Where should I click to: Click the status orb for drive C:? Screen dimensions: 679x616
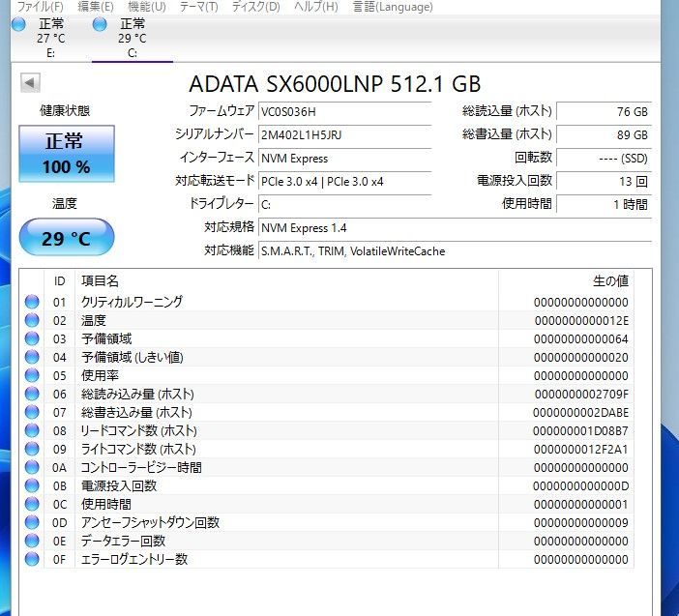100,24
